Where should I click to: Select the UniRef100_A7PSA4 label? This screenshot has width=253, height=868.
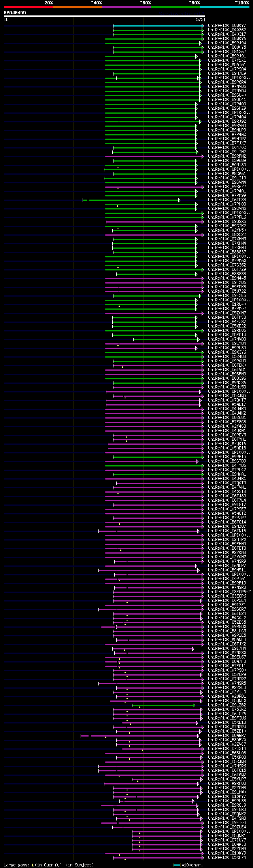(x=227, y=69)
